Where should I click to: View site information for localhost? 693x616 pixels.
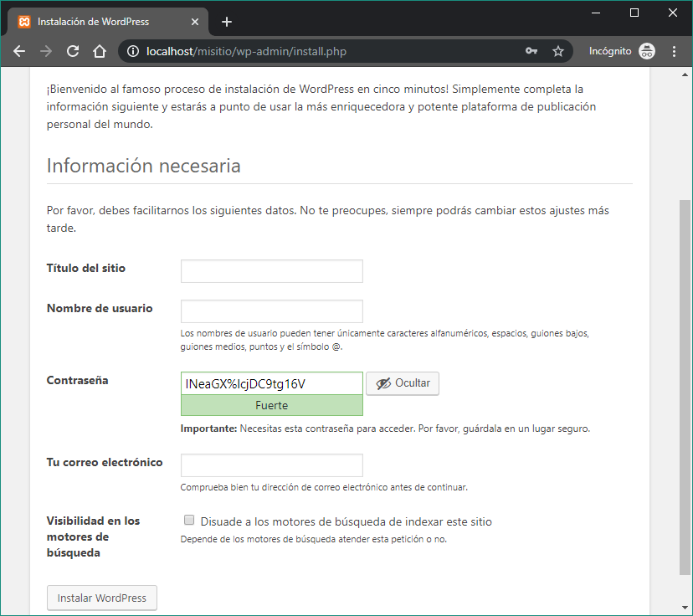pyautogui.click(x=133, y=51)
